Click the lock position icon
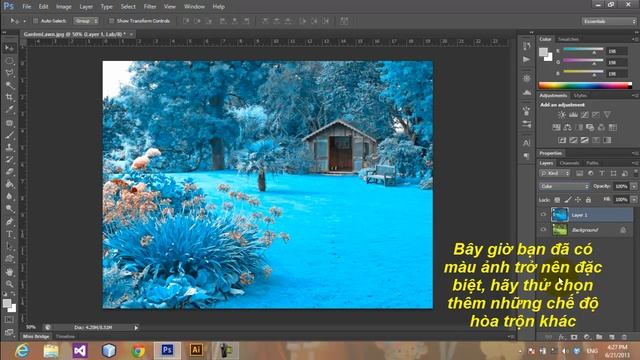640x360 pixels. coord(578,200)
